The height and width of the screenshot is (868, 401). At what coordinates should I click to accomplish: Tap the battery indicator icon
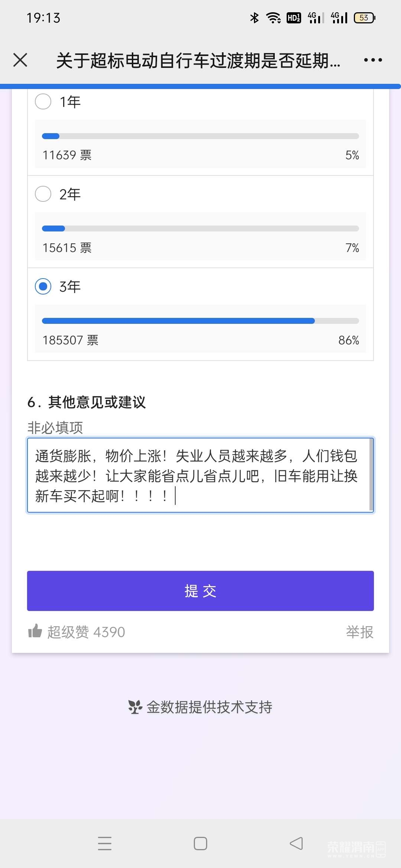pos(364,18)
